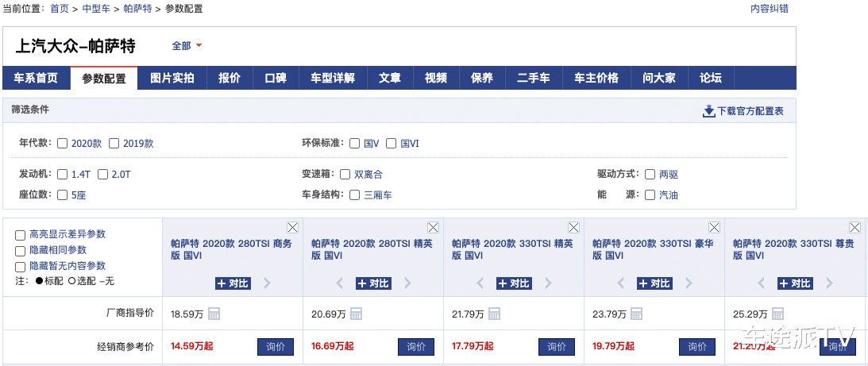Image resolution: width=868 pixels, height=366 pixels.
Task: Move 280TSI 商务版 column right with arrow
Action: tap(268, 283)
